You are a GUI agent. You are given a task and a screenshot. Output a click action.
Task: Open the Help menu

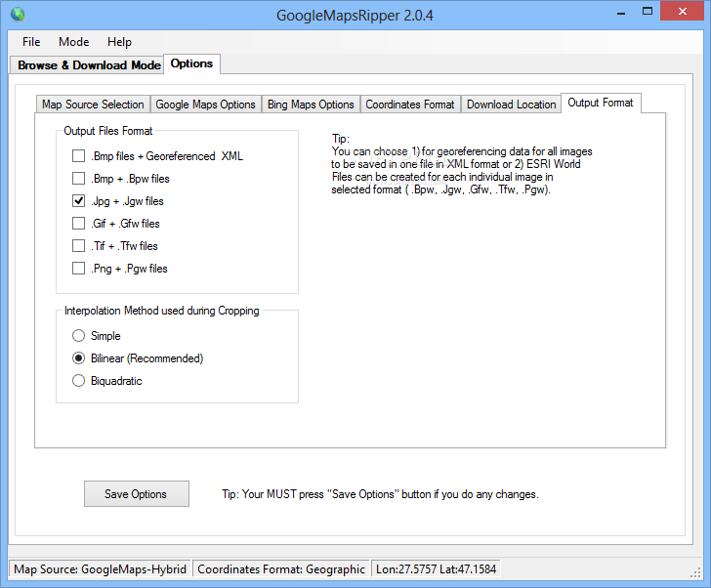(x=119, y=42)
